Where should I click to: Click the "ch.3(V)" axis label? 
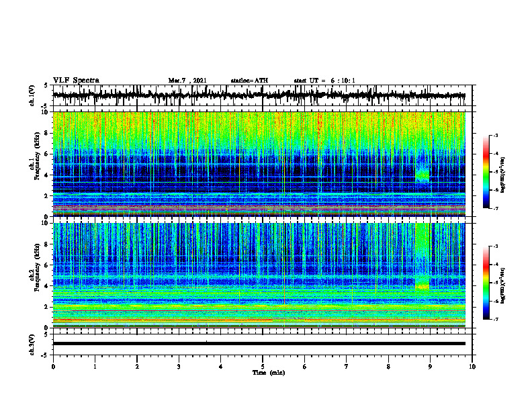(32, 345)
